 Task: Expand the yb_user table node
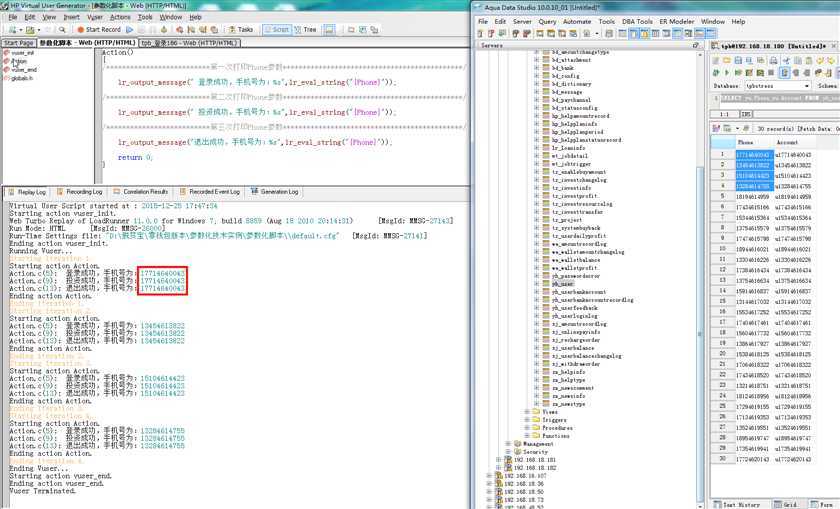(x=536, y=284)
